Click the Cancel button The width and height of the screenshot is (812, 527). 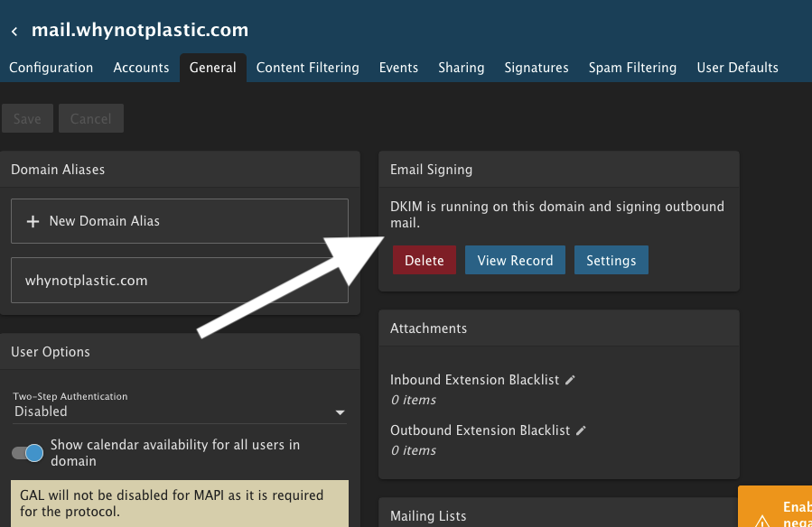click(90, 119)
